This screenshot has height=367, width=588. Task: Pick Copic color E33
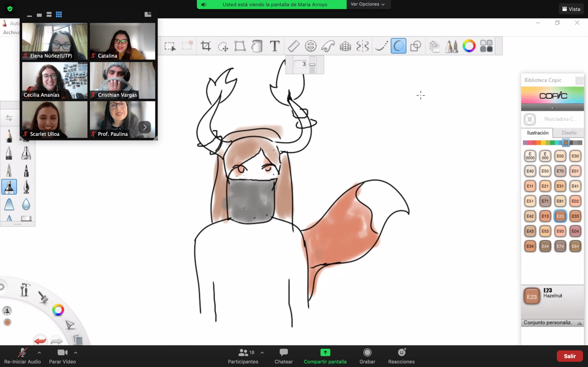coord(575,216)
